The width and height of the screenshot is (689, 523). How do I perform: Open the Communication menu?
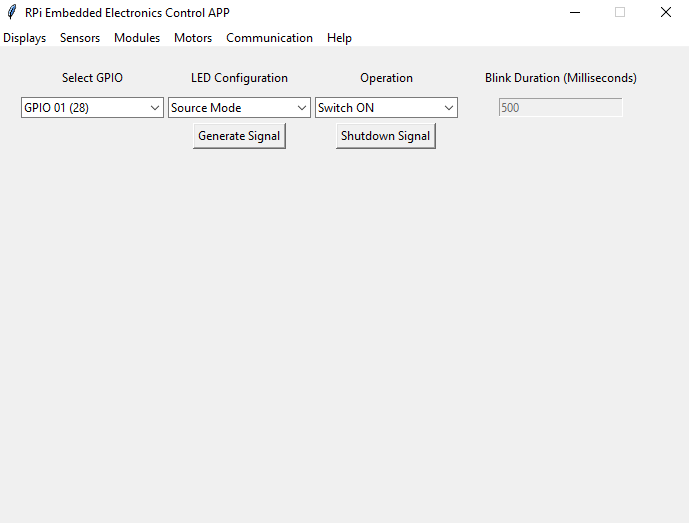269,38
